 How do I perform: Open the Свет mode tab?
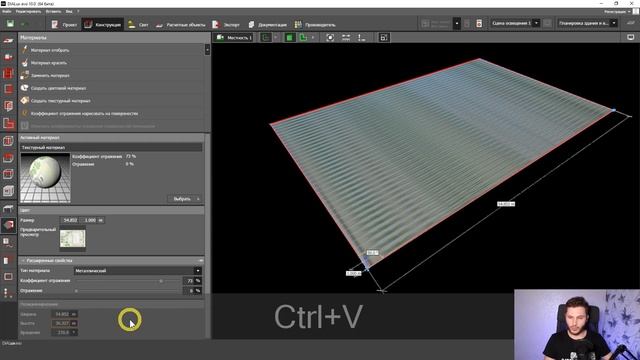[x=138, y=24]
